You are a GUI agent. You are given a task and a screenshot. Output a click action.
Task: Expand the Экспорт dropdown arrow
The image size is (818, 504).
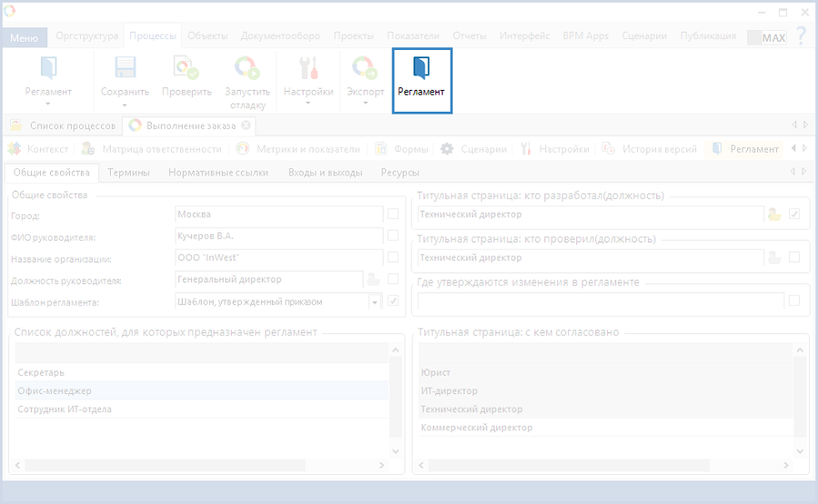tap(365, 104)
